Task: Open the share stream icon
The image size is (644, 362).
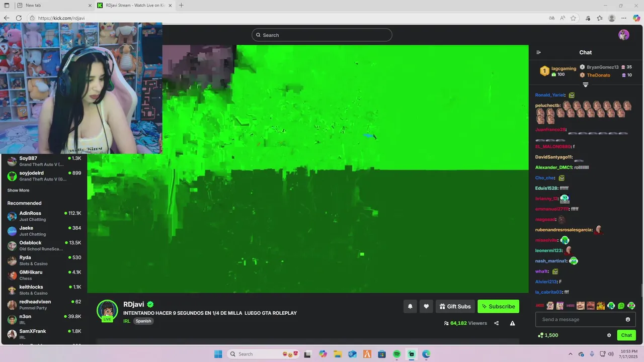Action: (497, 323)
